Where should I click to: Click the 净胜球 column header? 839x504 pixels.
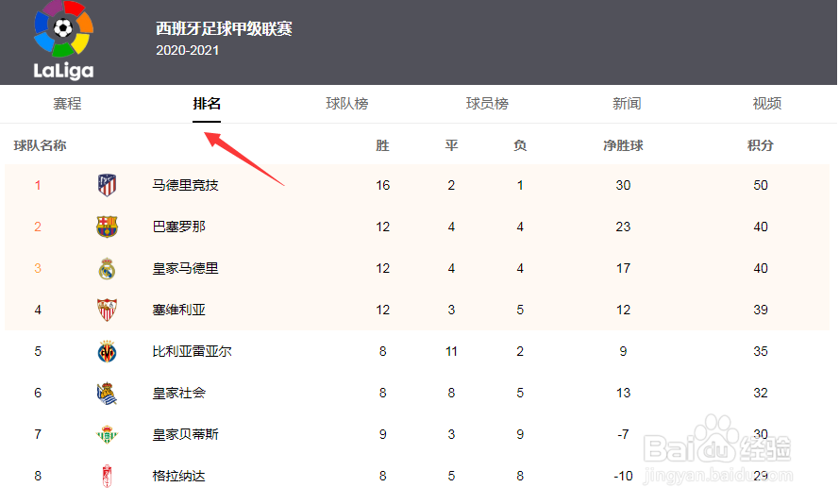[623, 145]
